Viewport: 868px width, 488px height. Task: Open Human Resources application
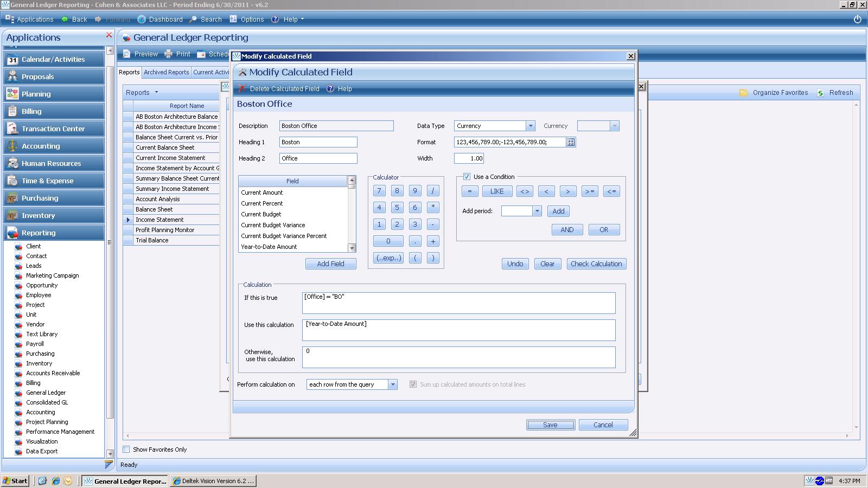51,163
